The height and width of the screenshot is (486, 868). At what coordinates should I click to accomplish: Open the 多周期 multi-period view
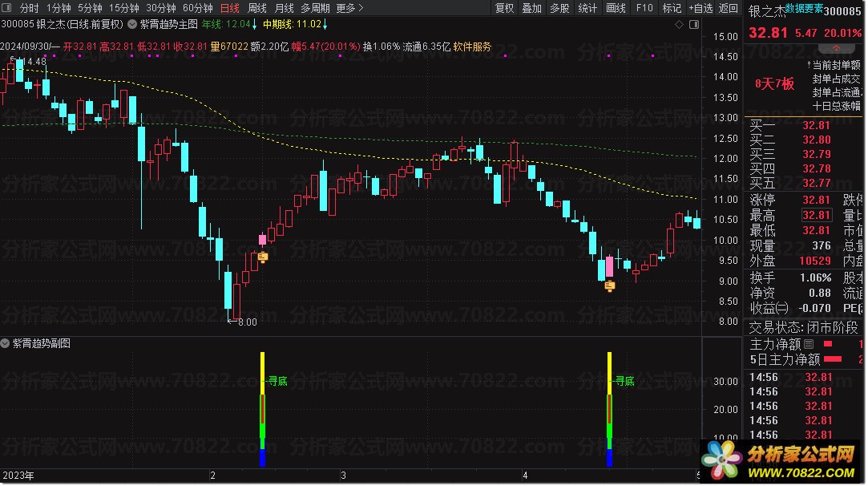click(315, 8)
